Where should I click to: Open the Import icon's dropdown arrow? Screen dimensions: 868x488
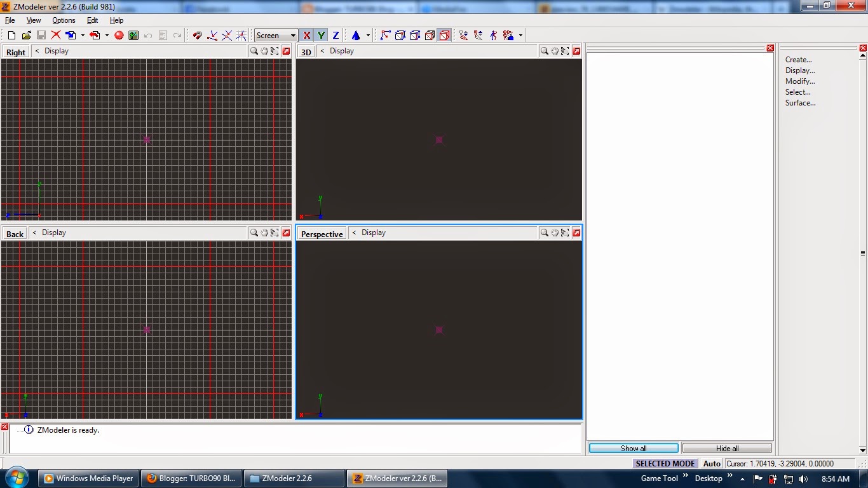[83, 36]
